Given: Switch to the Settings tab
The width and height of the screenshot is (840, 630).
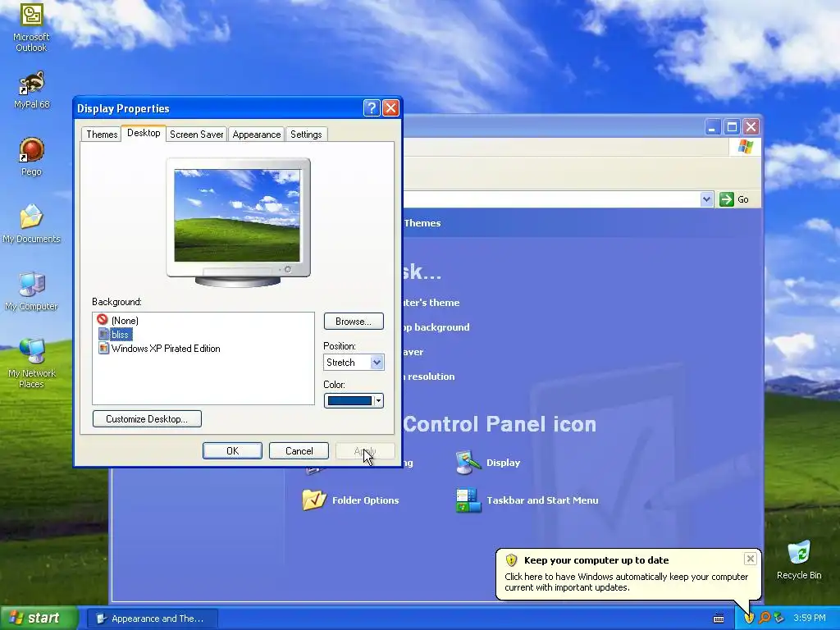Looking at the screenshot, I should pos(306,135).
